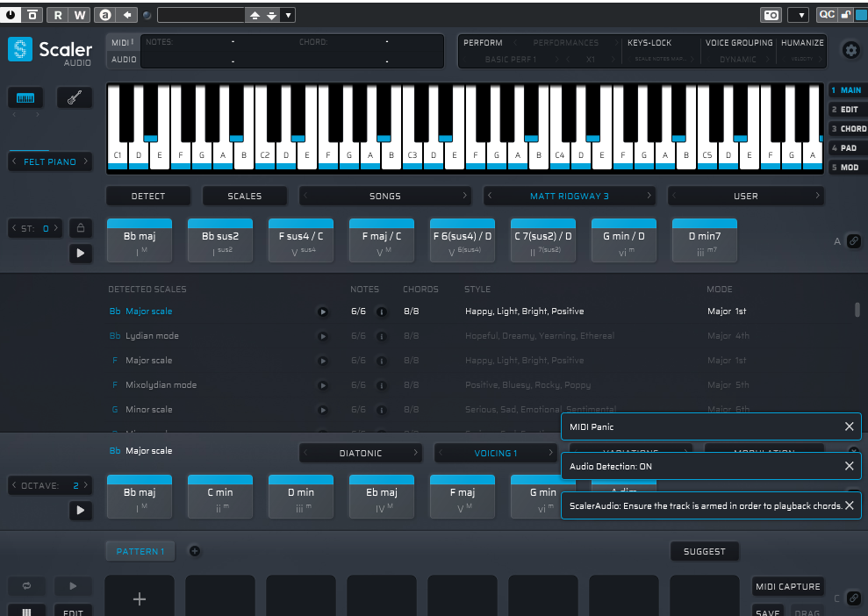The width and height of the screenshot is (868, 616).
Task: Open the FELT PIANO instrument selector
Action: 49,161
